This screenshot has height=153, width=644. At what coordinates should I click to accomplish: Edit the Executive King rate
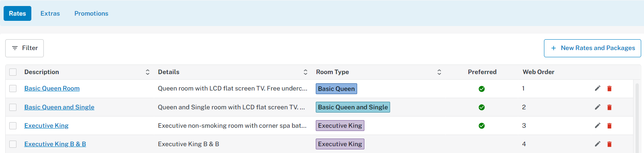point(597,125)
